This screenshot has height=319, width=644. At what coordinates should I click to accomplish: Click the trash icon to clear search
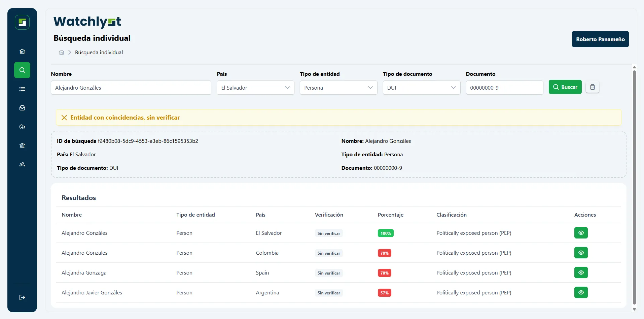click(x=592, y=87)
